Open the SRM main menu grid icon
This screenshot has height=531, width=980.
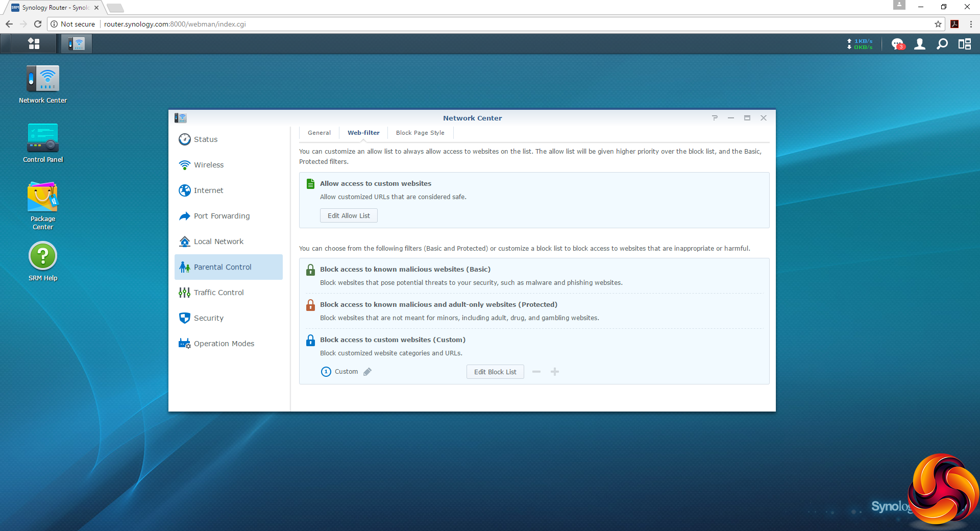[x=34, y=44]
